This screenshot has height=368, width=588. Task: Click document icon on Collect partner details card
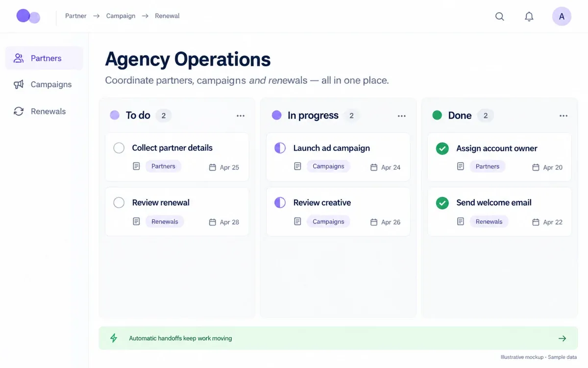coord(137,166)
